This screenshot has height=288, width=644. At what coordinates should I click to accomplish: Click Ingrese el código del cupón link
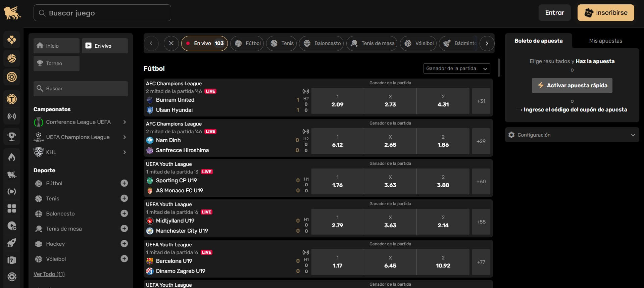[x=572, y=109]
